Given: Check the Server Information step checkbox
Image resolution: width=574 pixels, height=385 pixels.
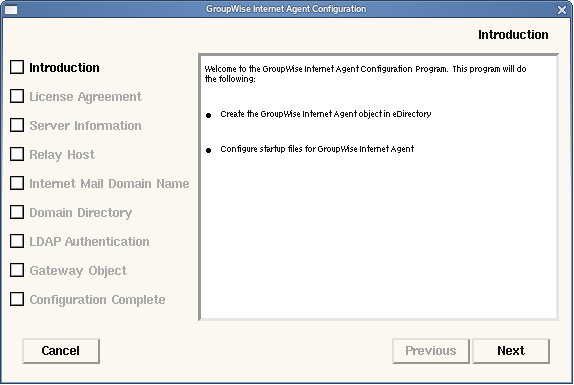Looking at the screenshot, I should click(x=17, y=125).
